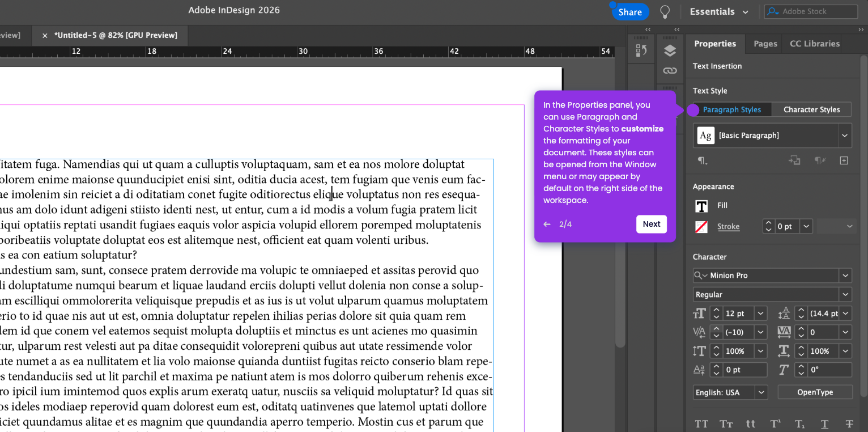Click the skew 0° input field
This screenshot has height=432, width=868.
click(x=830, y=370)
